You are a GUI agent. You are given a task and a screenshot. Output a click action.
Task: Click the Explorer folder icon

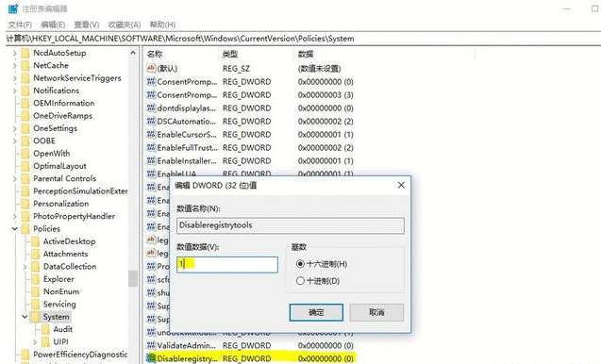[x=35, y=279]
